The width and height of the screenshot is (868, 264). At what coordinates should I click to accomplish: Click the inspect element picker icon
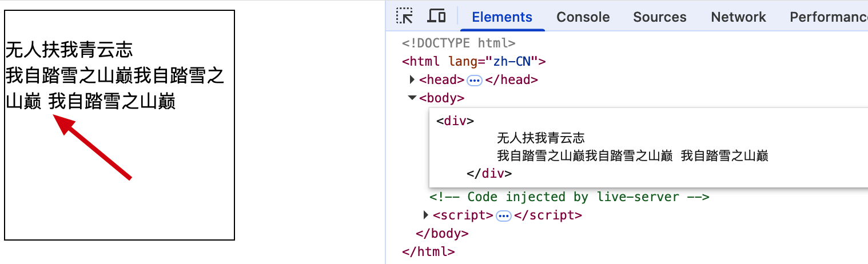405,16
